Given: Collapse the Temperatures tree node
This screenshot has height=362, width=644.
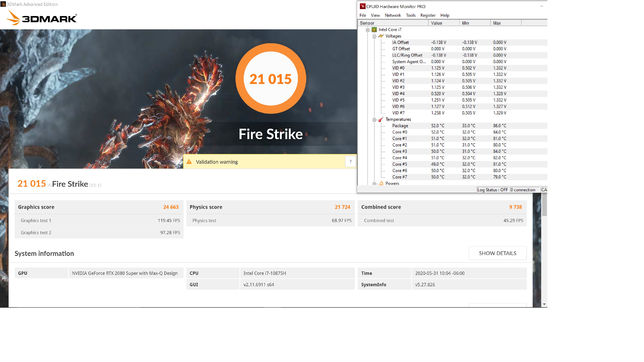Looking at the screenshot, I should 374,120.
